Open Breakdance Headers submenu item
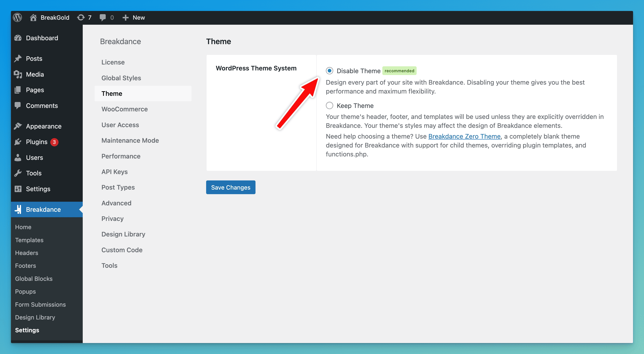The width and height of the screenshot is (644, 354). tap(27, 253)
